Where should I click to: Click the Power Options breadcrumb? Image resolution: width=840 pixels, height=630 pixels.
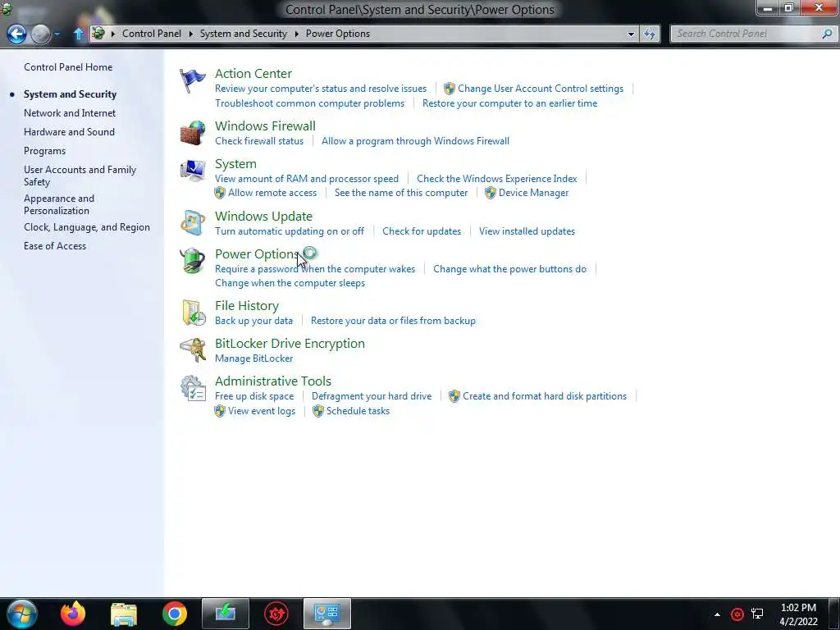point(338,34)
